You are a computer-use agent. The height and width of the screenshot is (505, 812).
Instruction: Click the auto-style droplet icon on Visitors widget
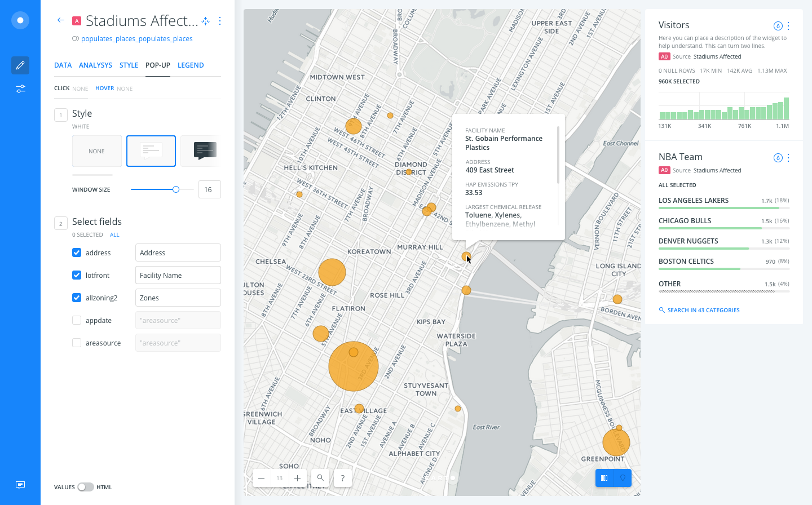[778, 25]
